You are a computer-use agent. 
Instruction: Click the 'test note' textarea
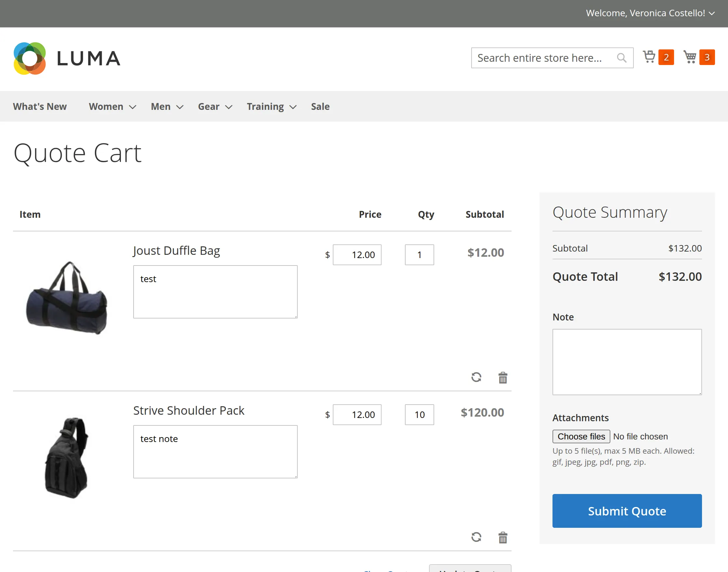(215, 452)
